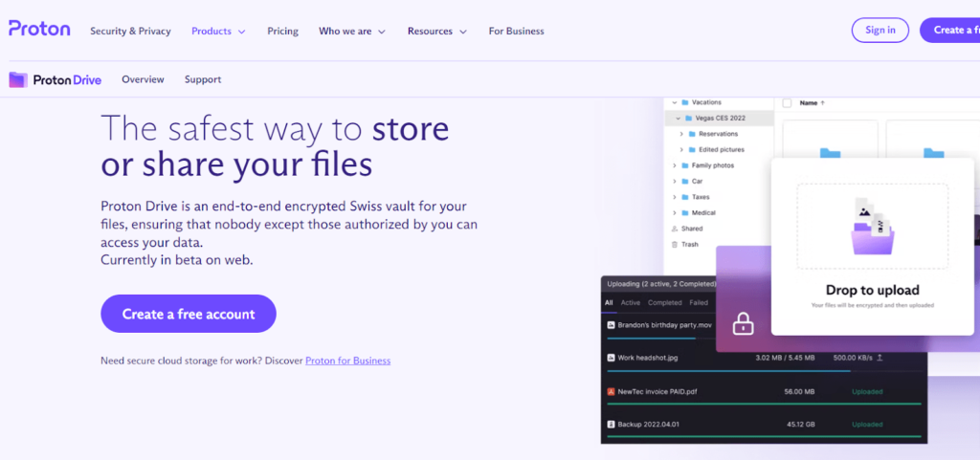Click Uploaded status for NewTec invoice PAID.pdf
980x460 pixels.
867,392
